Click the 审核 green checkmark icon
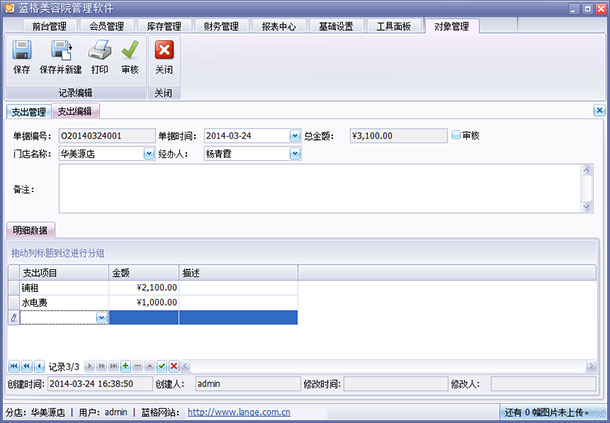 coord(130,50)
